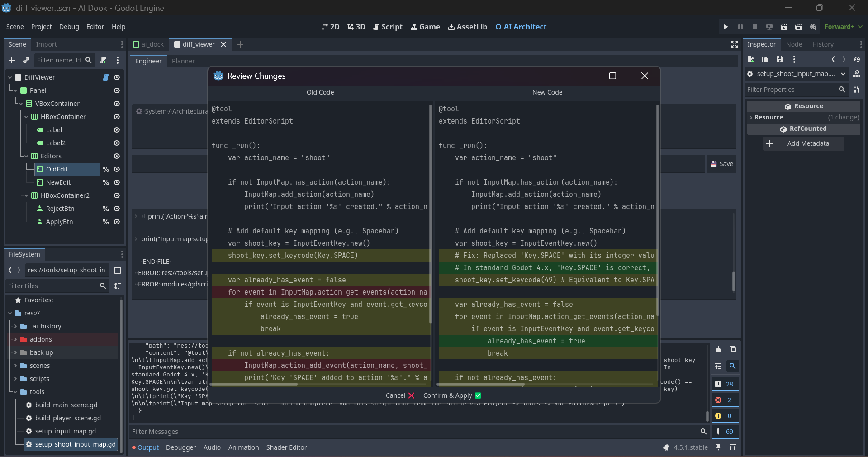The image size is (868, 457).
Task: Collapse HBoxContainer2 node in scene tree
Action: pyautogui.click(x=26, y=195)
